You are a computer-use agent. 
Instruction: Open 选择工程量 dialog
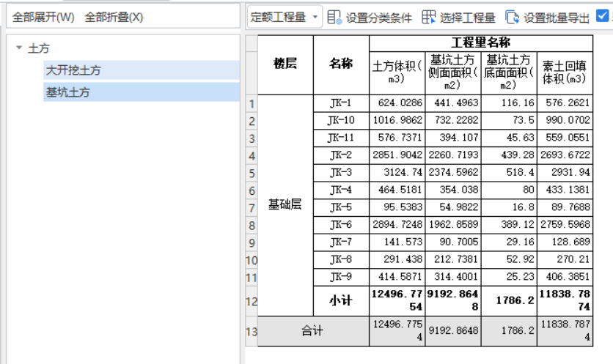[x=458, y=18]
